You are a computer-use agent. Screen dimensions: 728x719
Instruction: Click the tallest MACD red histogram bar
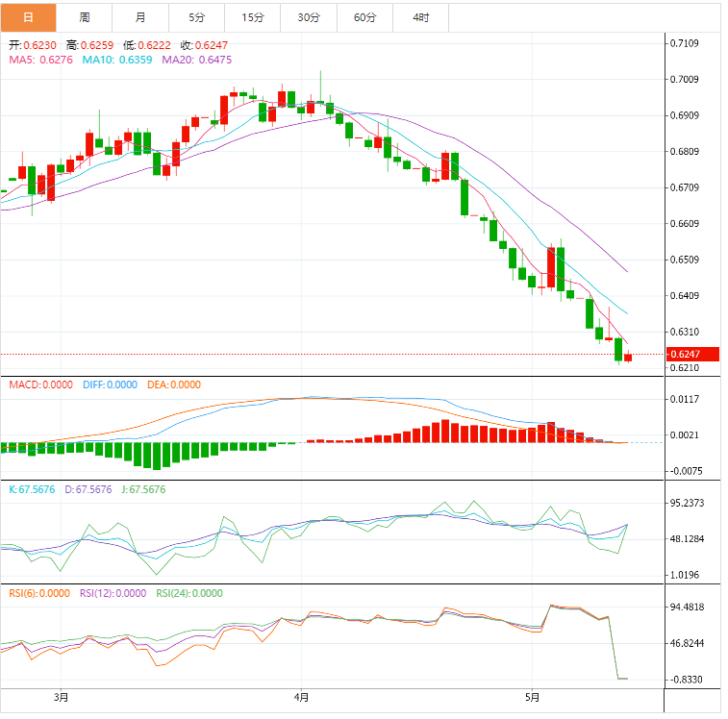coord(445,432)
